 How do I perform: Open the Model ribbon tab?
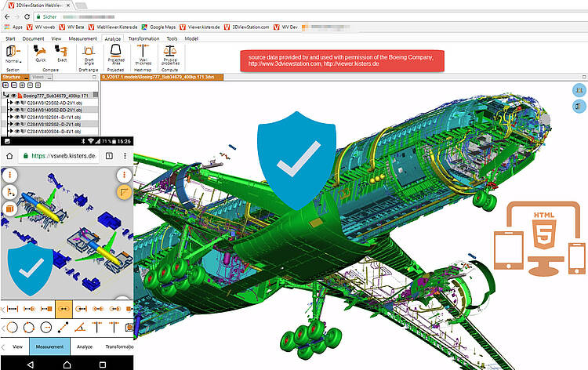[191, 38]
